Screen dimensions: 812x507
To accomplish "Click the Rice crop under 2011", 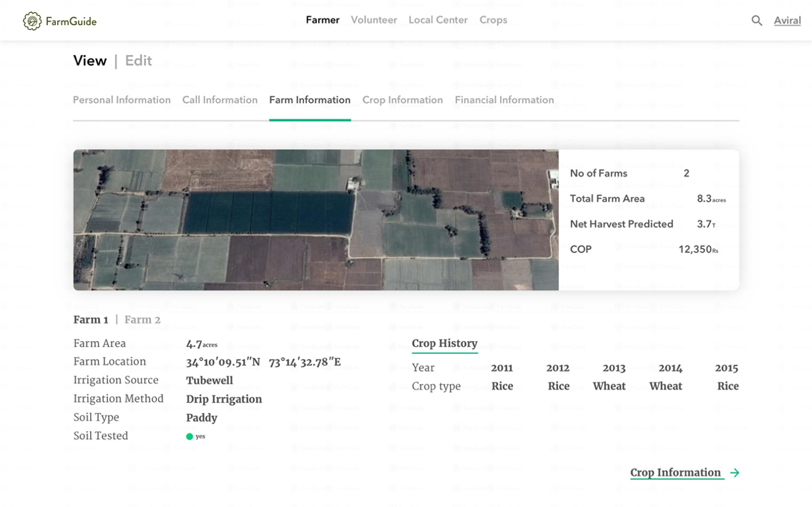I will coord(502,386).
